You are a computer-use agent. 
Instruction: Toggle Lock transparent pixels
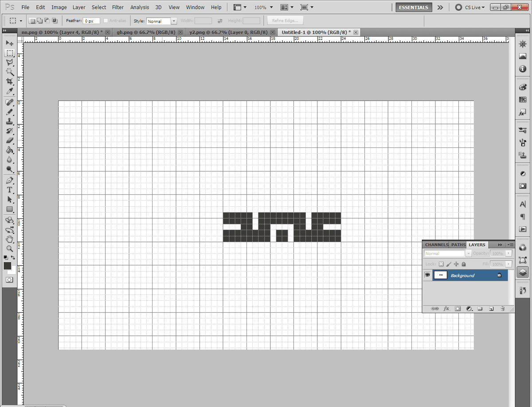coord(441,264)
